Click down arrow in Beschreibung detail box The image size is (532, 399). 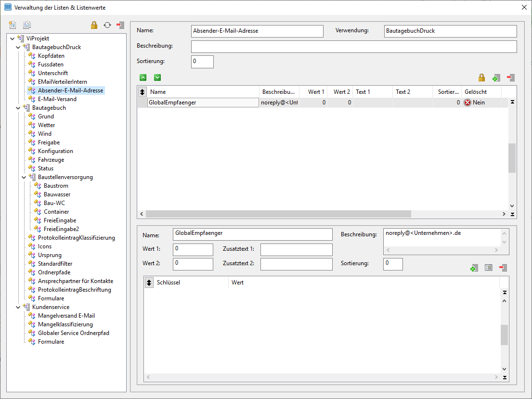(504, 242)
